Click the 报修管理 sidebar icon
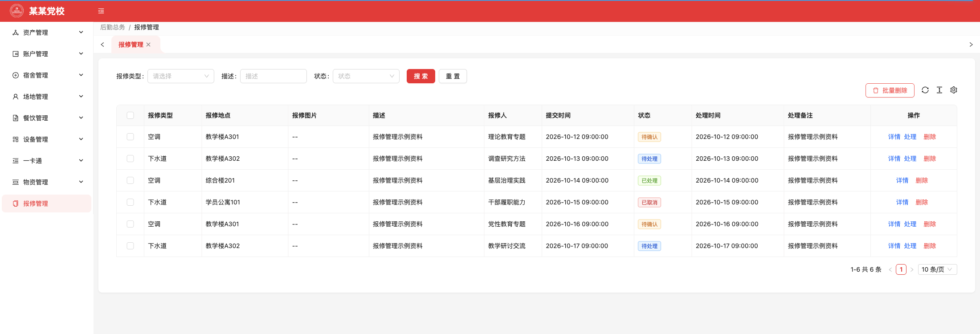Viewport: 980px width, 334px height. coord(16,204)
